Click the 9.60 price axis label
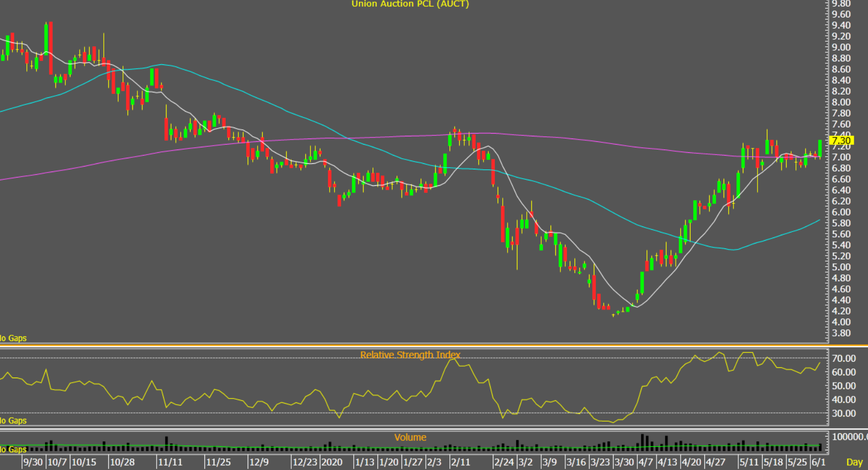 pyautogui.click(x=841, y=14)
